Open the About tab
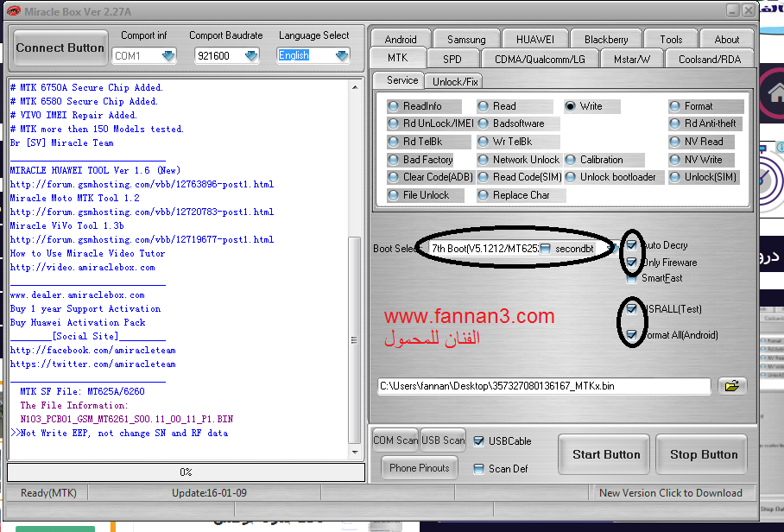Image resolution: width=784 pixels, height=532 pixels. 726,39
